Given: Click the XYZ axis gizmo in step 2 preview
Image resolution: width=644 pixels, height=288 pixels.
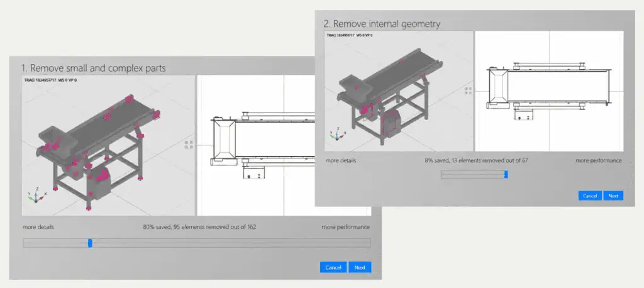Looking at the screenshot, I should click(337, 134).
